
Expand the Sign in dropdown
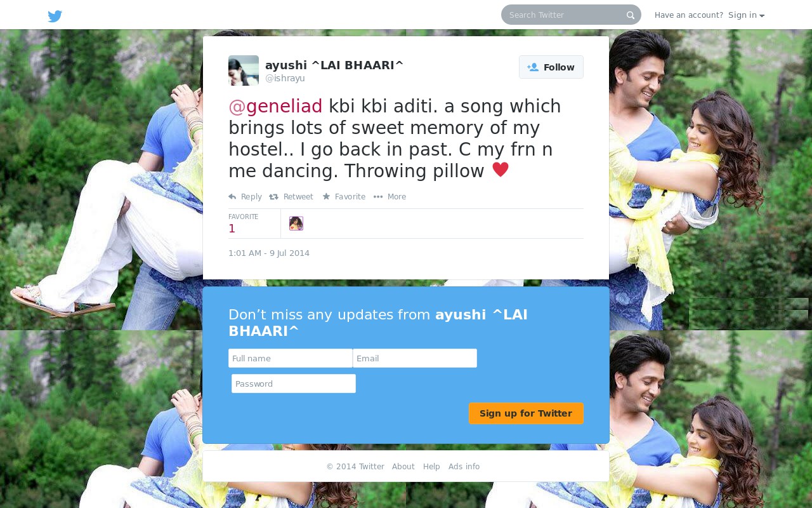pyautogui.click(x=746, y=15)
